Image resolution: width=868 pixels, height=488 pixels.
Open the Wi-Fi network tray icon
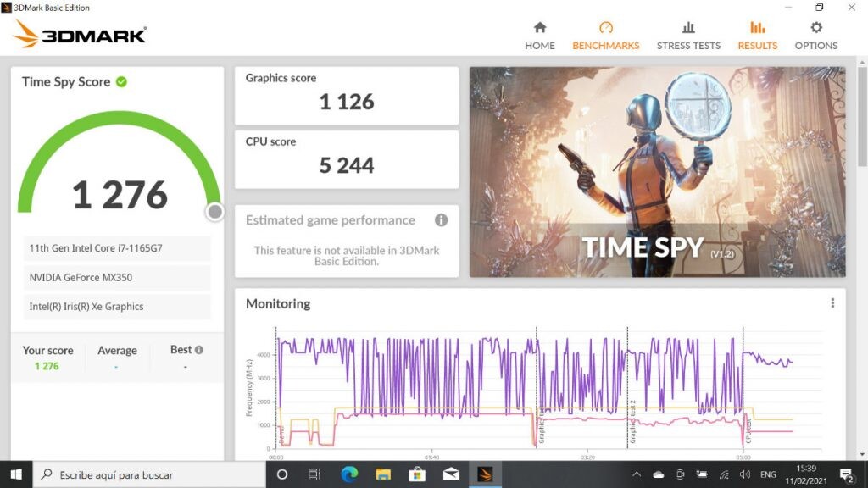coord(724,474)
